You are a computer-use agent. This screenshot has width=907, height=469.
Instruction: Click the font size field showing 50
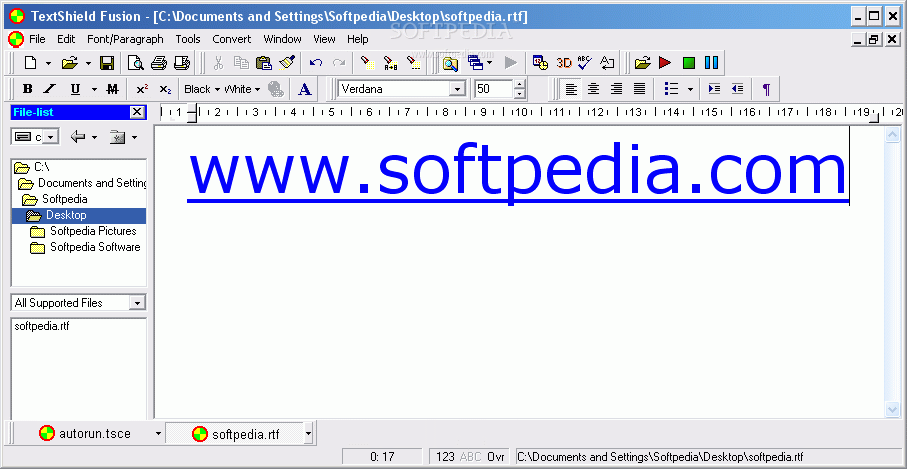[493, 89]
